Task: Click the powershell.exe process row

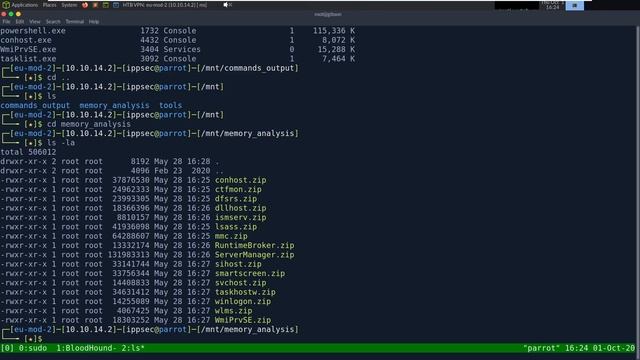Action: (x=178, y=31)
